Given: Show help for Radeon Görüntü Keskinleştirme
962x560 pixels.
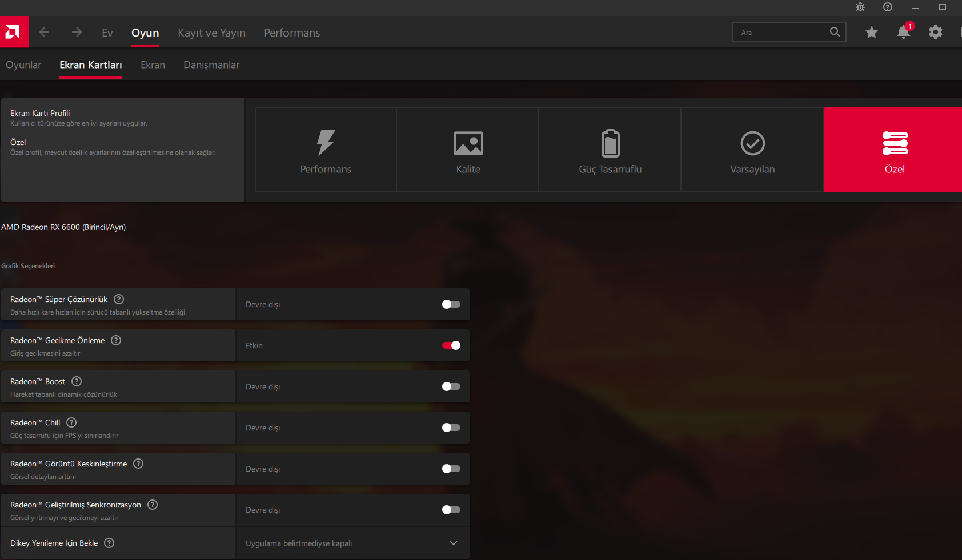Looking at the screenshot, I should coord(138,464).
